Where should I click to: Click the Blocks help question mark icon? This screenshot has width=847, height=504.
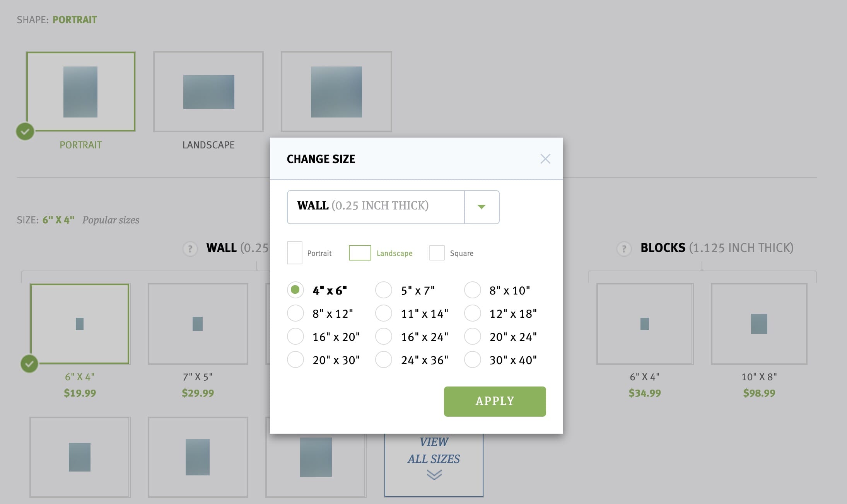[x=624, y=249]
